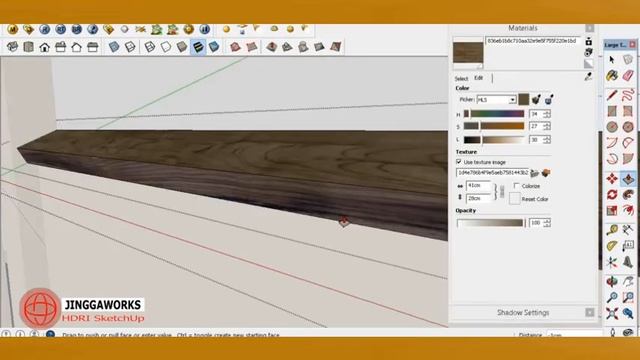
Task: Click the Make Component tool
Action: pyautogui.click(x=628, y=60)
